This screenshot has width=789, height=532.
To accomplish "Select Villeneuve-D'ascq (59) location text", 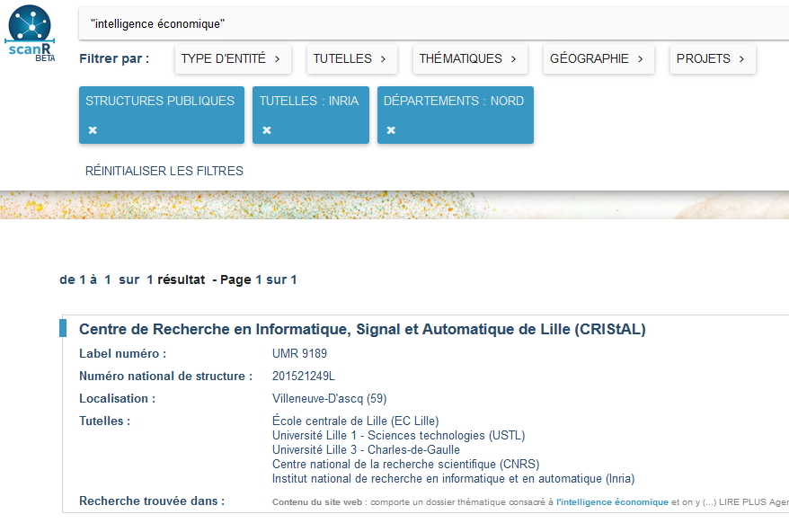I will [x=329, y=399].
